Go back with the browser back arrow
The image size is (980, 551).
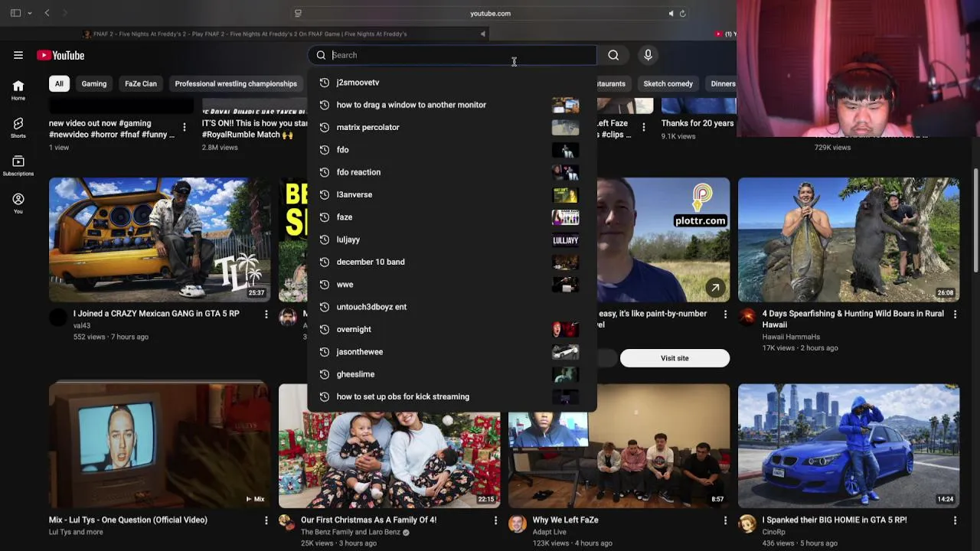pyautogui.click(x=47, y=13)
